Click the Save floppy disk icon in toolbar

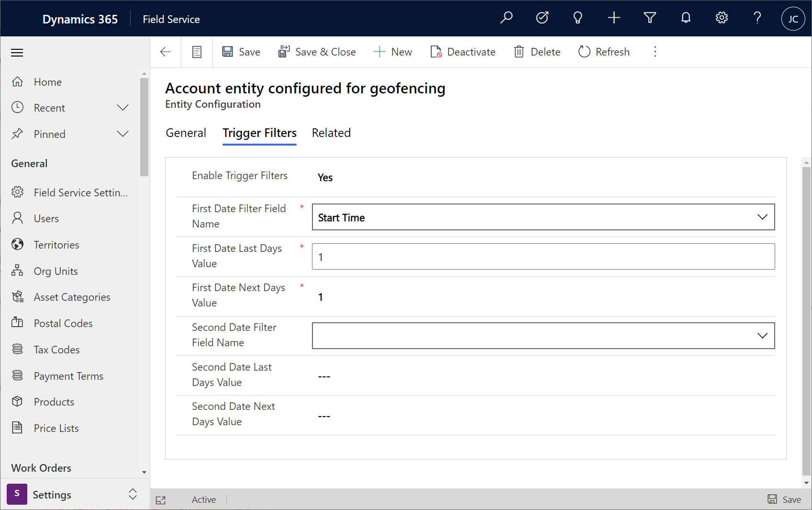point(227,52)
